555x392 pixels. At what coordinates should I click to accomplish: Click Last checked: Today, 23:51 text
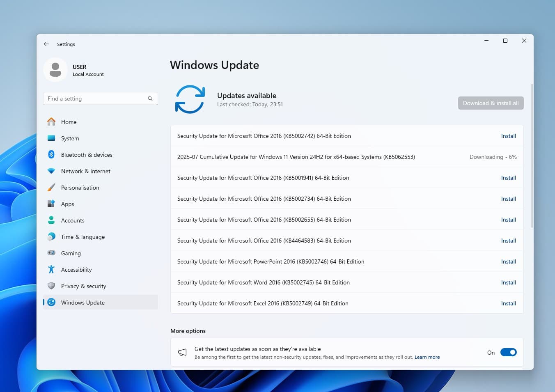(x=250, y=105)
